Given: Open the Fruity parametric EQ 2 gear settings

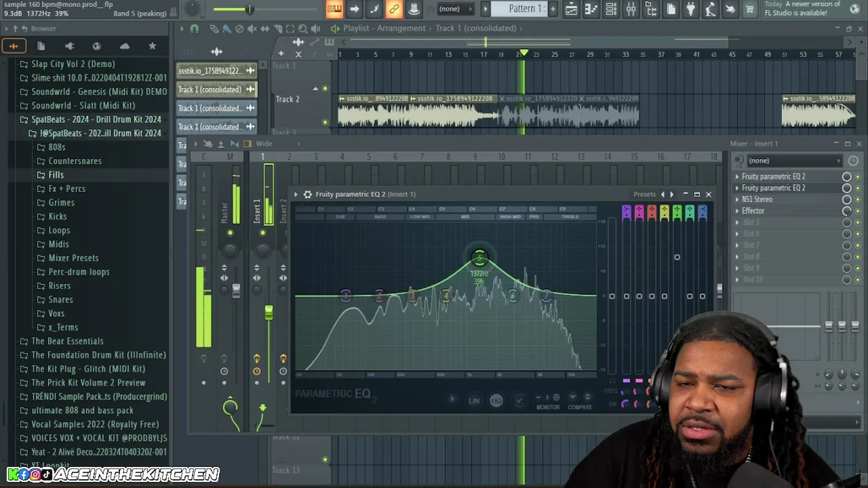Looking at the screenshot, I should click(307, 195).
